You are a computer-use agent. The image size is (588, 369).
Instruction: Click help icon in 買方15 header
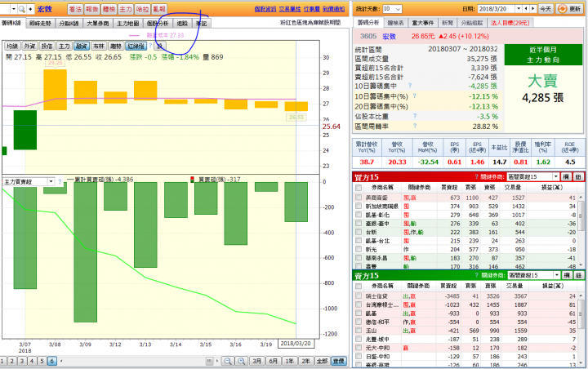(x=477, y=176)
